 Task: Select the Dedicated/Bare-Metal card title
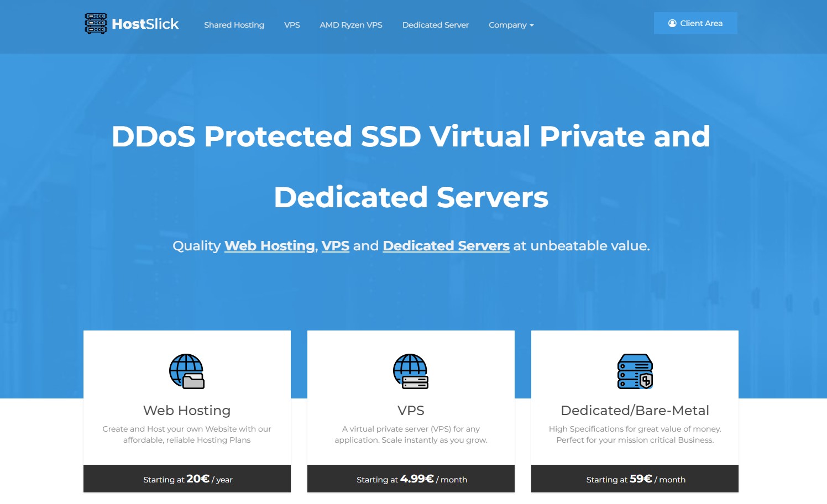click(x=635, y=411)
